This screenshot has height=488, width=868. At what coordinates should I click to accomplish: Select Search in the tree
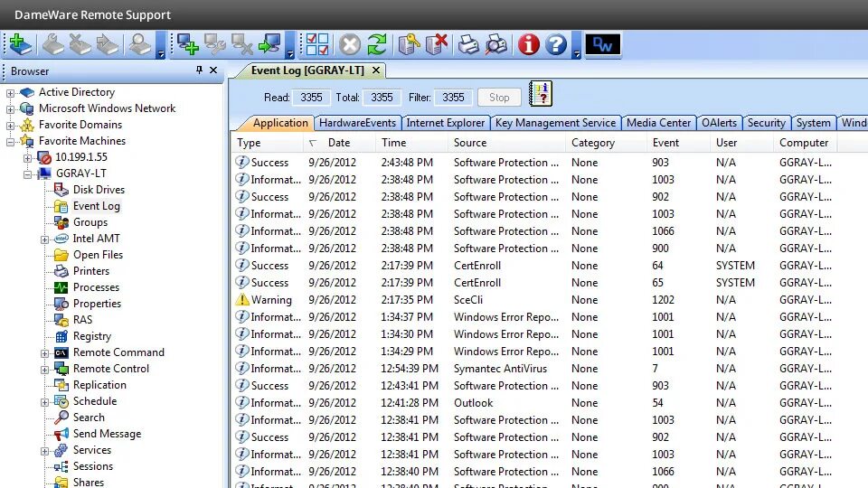click(x=89, y=418)
